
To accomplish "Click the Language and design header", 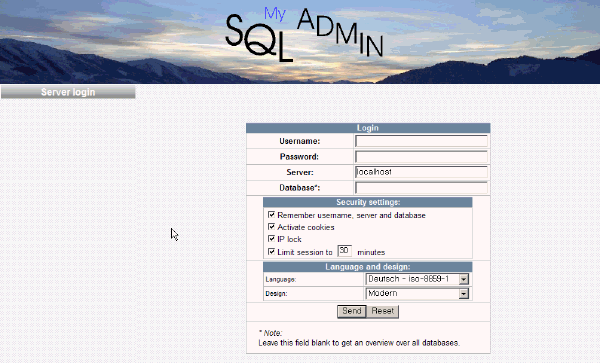I will pos(368,267).
